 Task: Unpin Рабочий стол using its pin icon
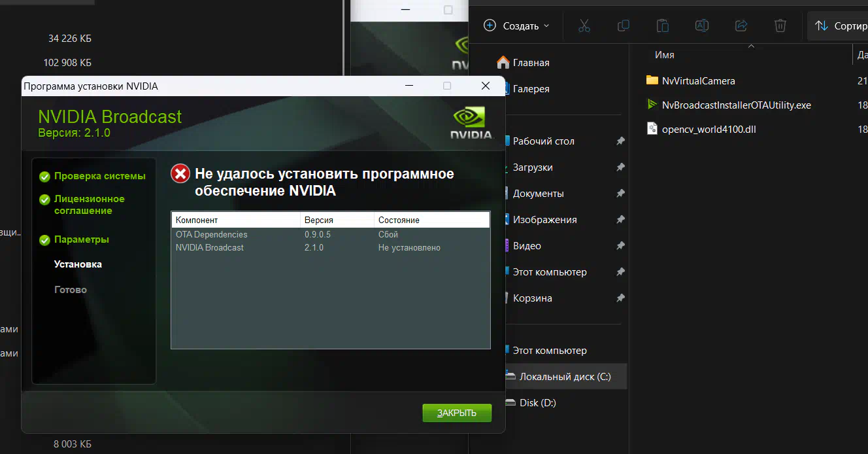point(620,141)
